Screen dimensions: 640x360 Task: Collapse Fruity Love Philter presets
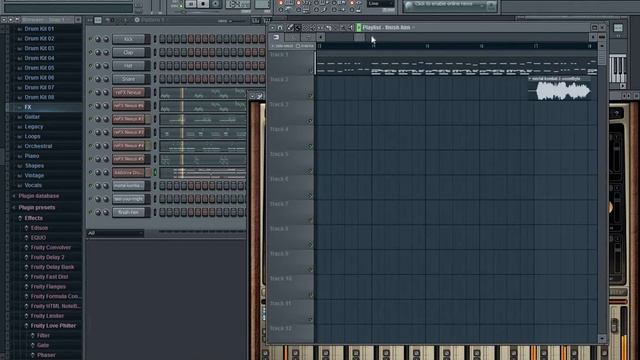click(53, 326)
